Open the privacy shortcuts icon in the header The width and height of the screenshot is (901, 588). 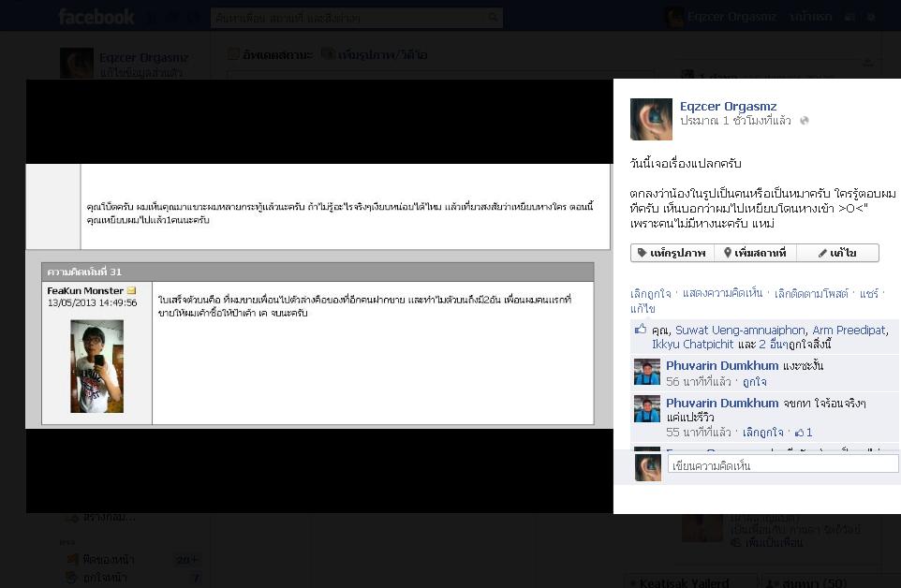(849, 17)
